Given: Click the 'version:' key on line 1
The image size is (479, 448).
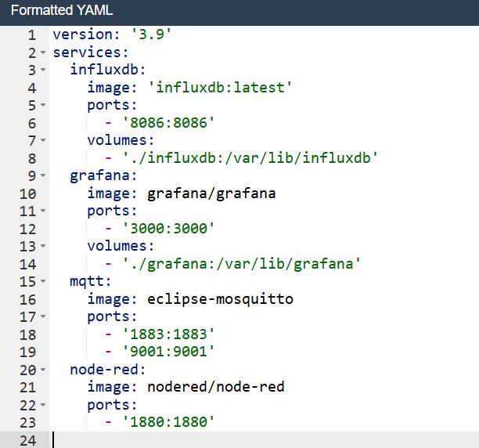Looking at the screenshot, I should [86, 34].
